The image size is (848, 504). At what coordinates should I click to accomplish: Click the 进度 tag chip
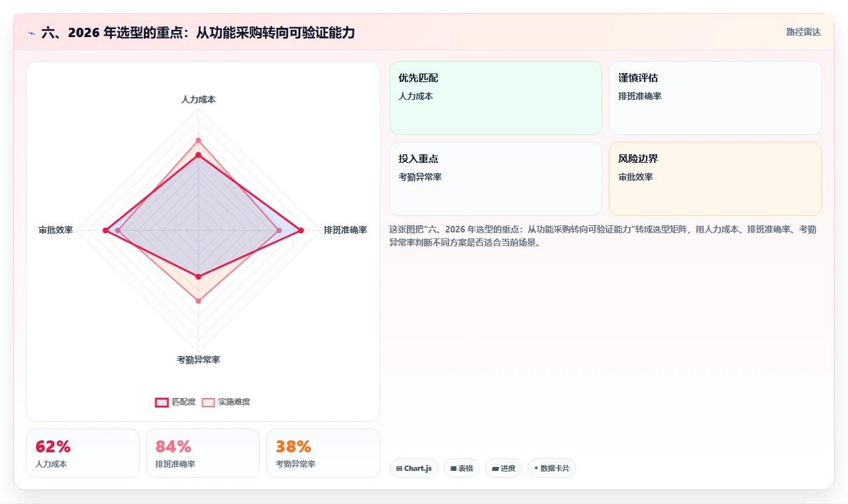(503, 468)
